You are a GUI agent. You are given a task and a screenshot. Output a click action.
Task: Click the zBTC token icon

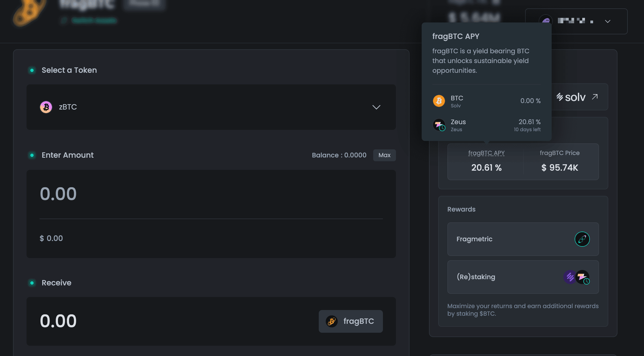click(46, 107)
